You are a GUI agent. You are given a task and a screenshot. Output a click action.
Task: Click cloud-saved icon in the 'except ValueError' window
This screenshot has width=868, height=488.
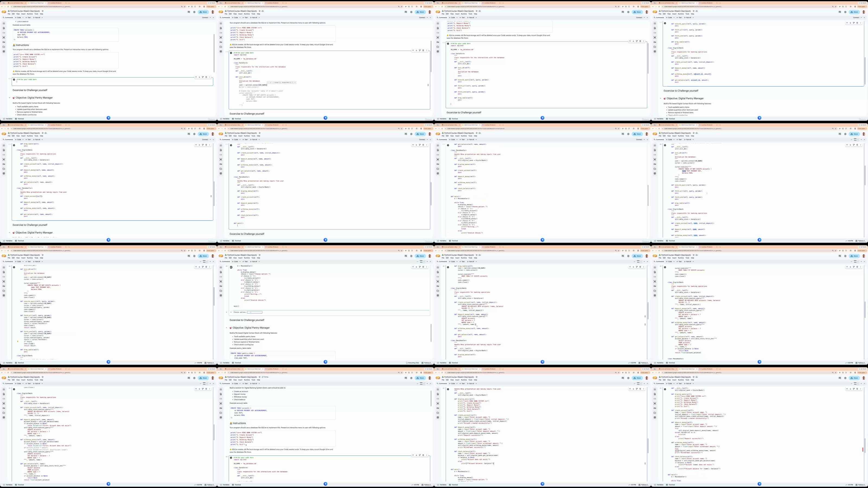point(697,377)
